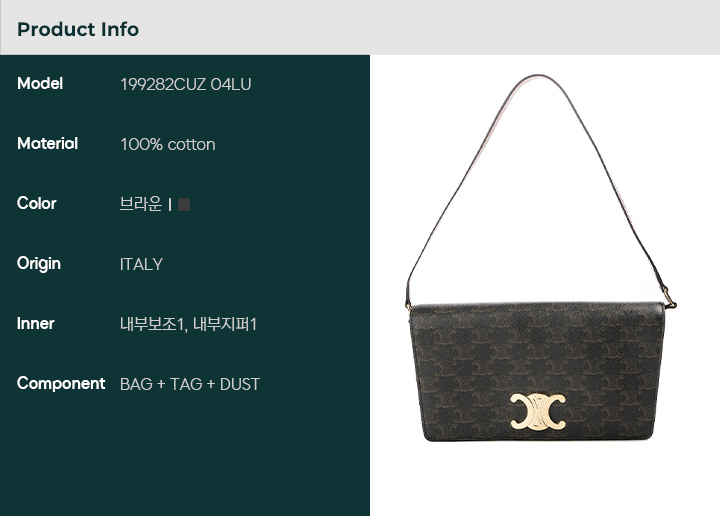Select the BAG + TAG + DUST text
The image size is (720, 516).
pyautogui.click(x=190, y=384)
